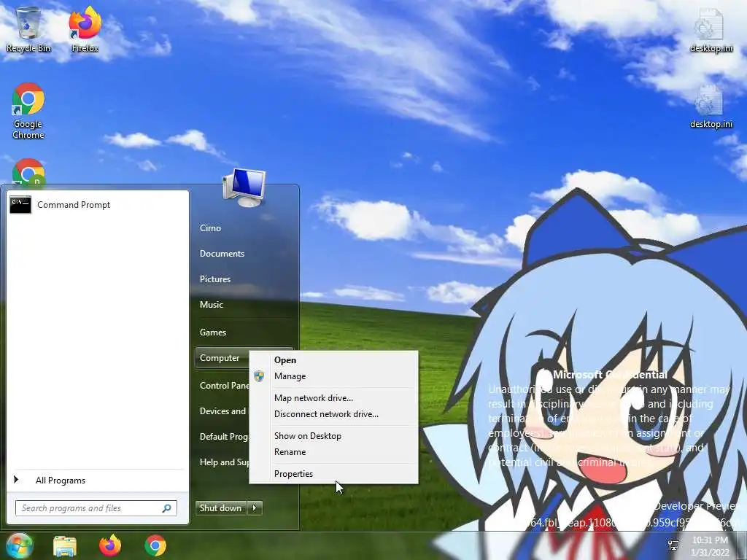Click the magnifier icon in search box
Image resolution: width=747 pixels, height=560 pixels.
click(167, 508)
